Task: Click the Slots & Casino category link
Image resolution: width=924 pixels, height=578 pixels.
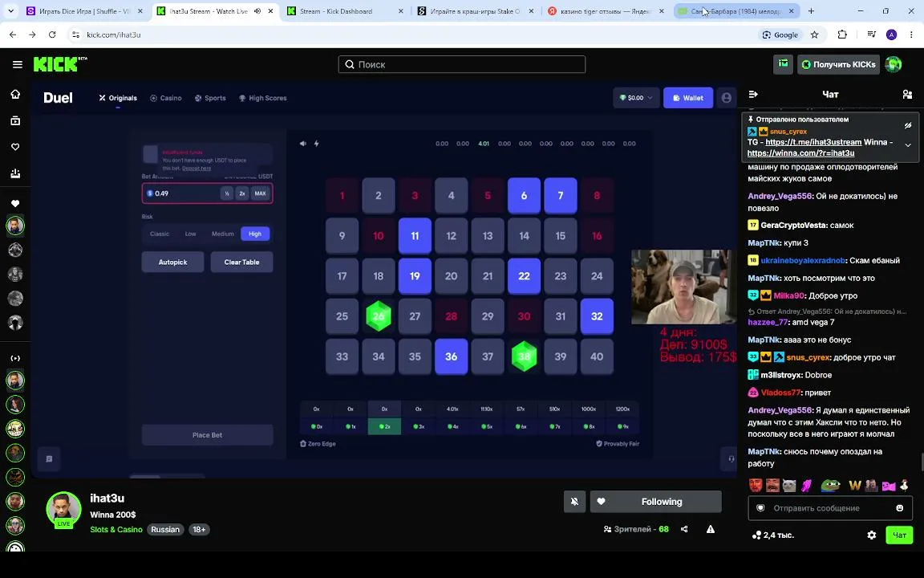Action: pos(116,530)
